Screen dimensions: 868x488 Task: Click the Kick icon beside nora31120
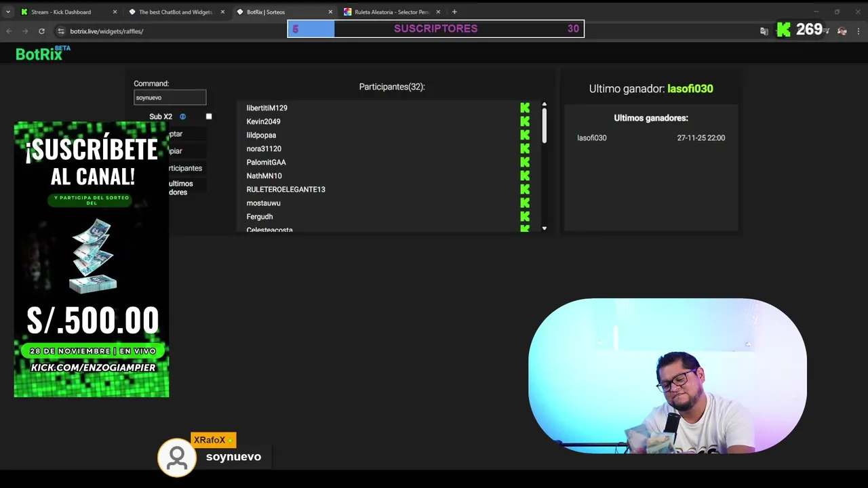(x=525, y=148)
